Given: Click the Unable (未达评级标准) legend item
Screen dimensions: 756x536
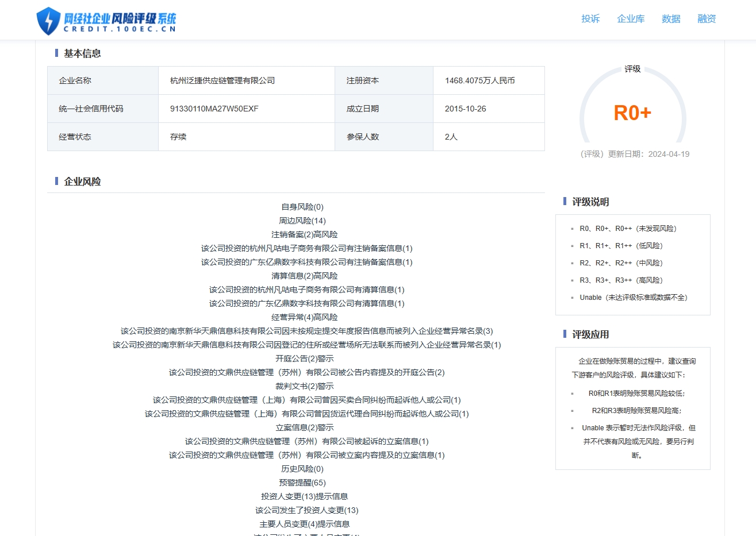Looking at the screenshot, I should click(x=634, y=298).
